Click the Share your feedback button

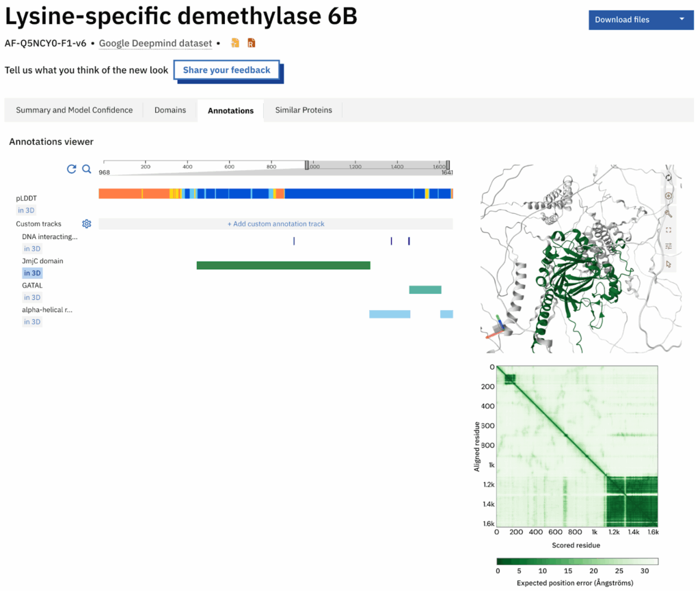click(x=226, y=70)
